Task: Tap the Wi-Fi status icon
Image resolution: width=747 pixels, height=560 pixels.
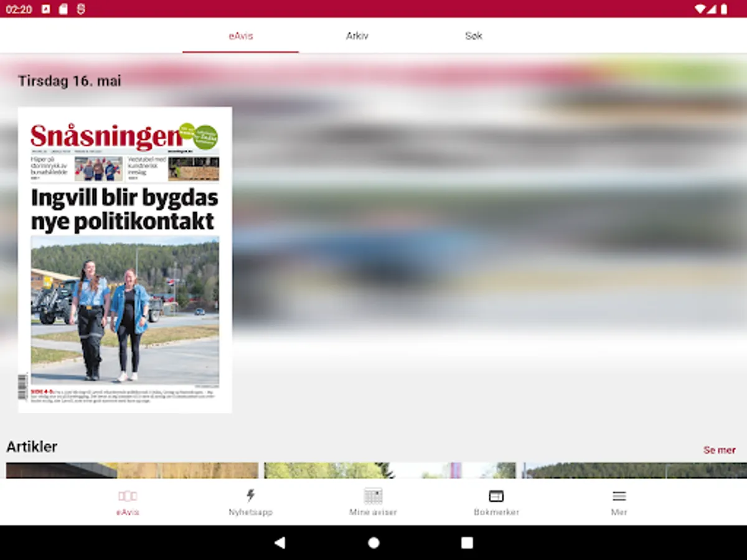Action: click(700, 9)
